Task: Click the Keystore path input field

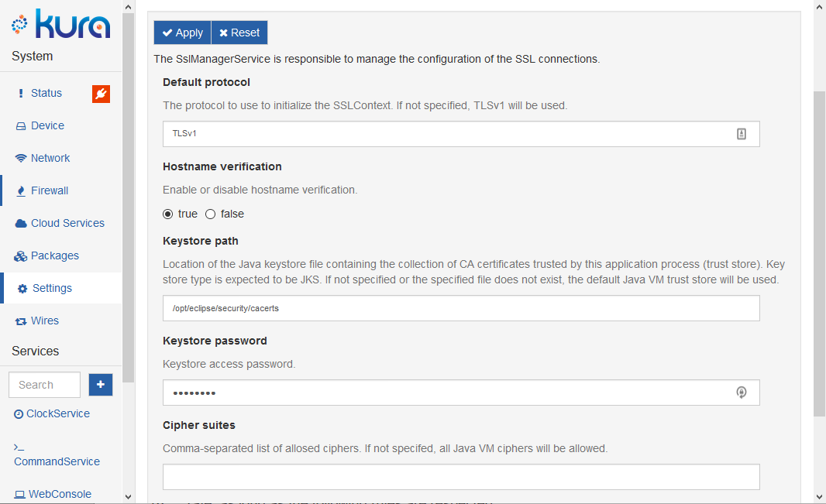Action: pyautogui.click(x=461, y=308)
